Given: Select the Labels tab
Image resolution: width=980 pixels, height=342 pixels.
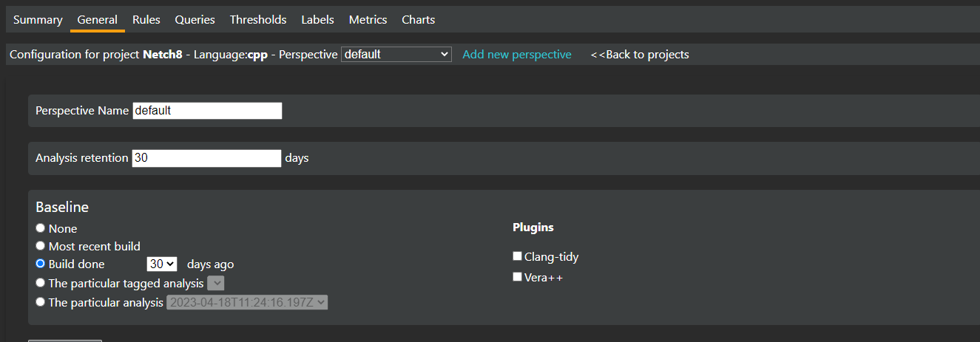Looking at the screenshot, I should pyautogui.click(x=317, y=20).
